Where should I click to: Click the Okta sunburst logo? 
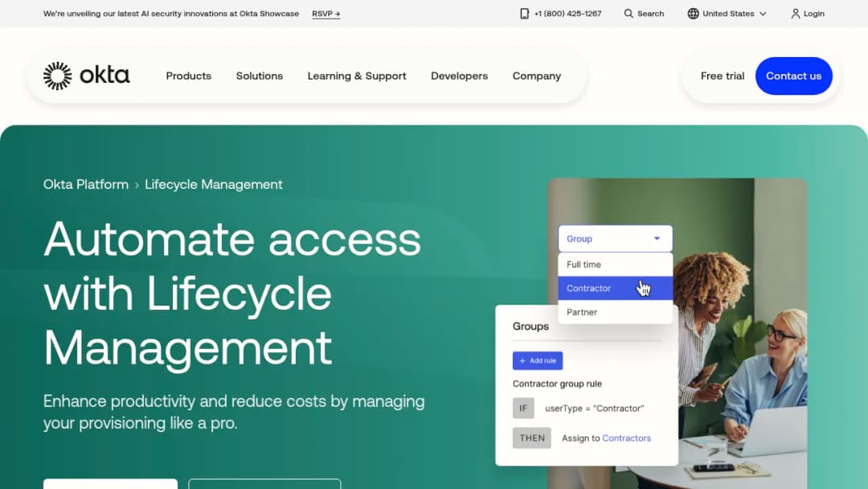[58, 76]
